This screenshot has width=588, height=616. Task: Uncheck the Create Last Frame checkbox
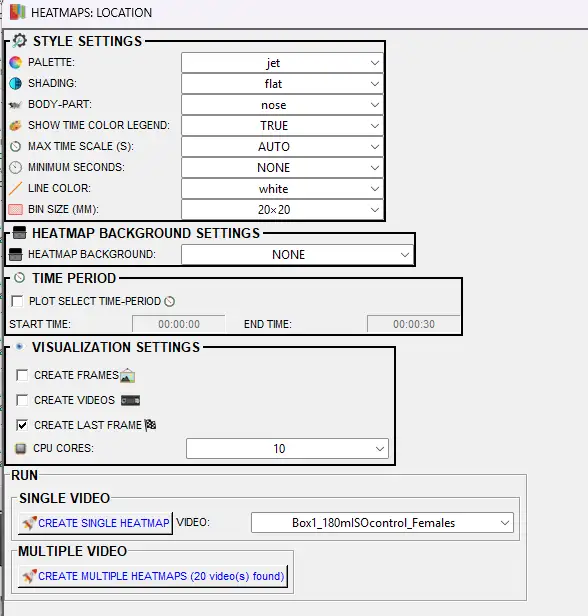coord(22,425)
